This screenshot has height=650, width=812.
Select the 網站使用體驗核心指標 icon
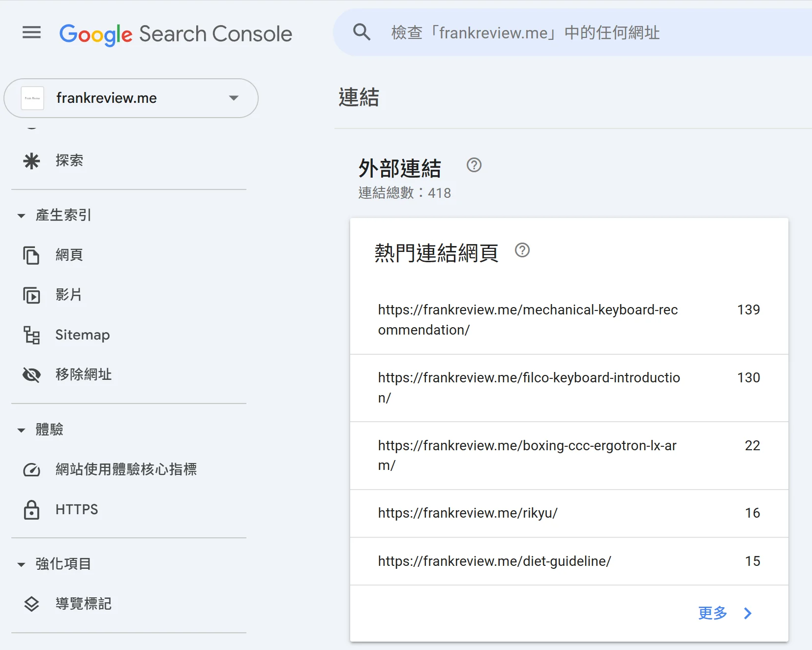pyautogui.click(x=31, y=469)
